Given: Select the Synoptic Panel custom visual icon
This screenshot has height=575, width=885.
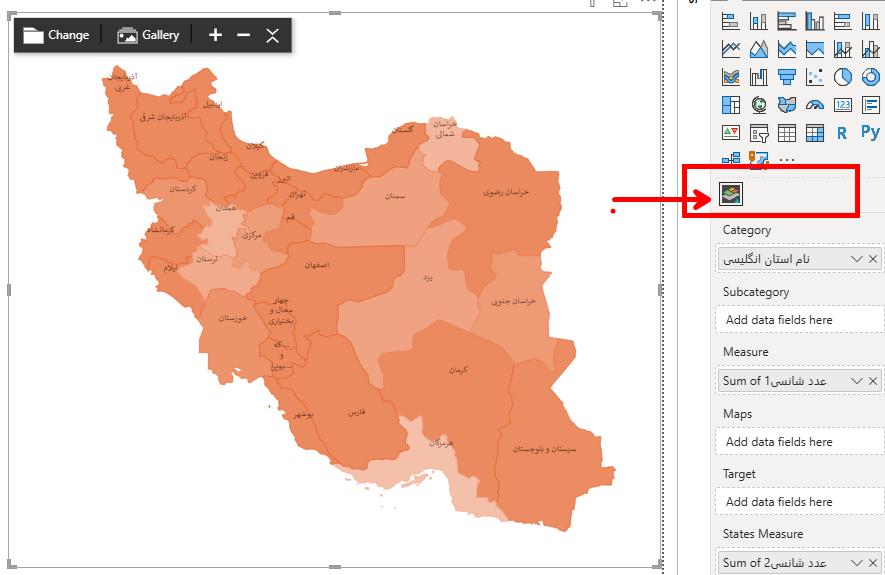Looking at the screenshot, I should pyautogui.click(x=731, y=194).
